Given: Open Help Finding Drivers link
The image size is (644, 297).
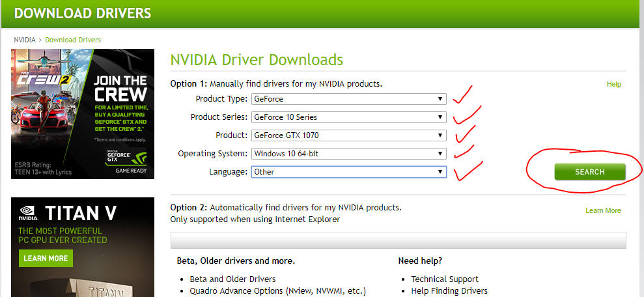Looking at the screenshot, I should click(x=449, y=290).
